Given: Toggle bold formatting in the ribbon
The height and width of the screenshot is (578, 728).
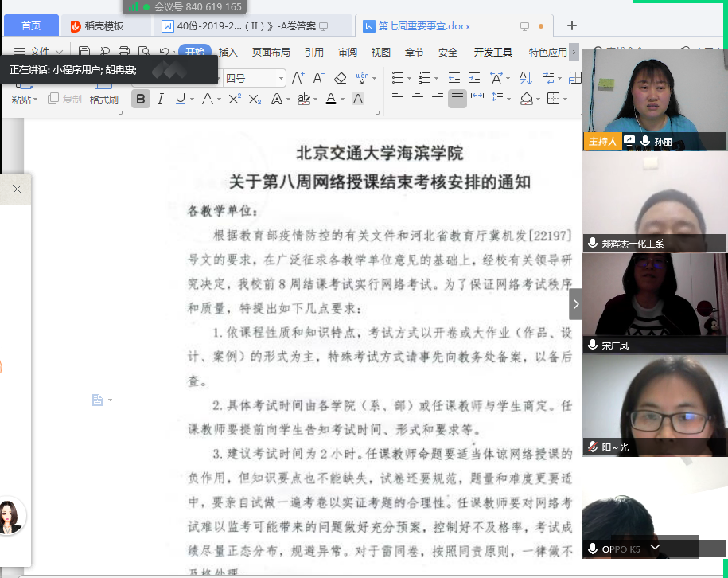Looking at the screenshot, I should [x=141, y=99].
